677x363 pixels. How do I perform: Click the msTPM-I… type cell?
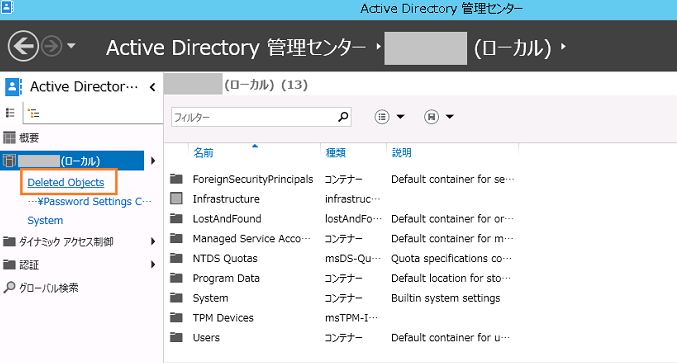pos(351,318)
